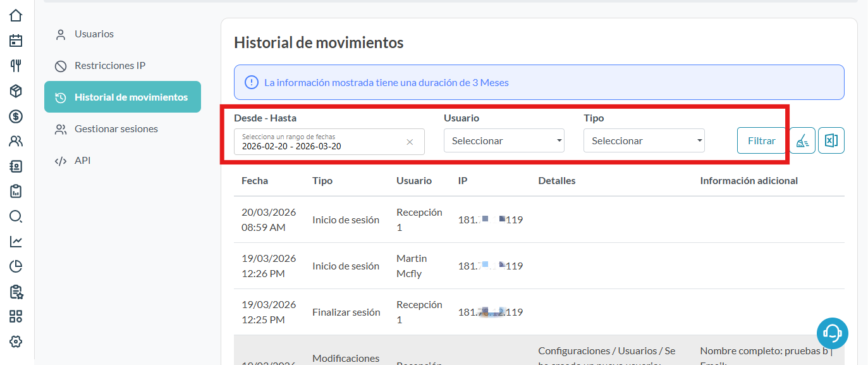Click the Excel export icon button
The width and height of the screenshot is (868, 365).
coord(831,140)
